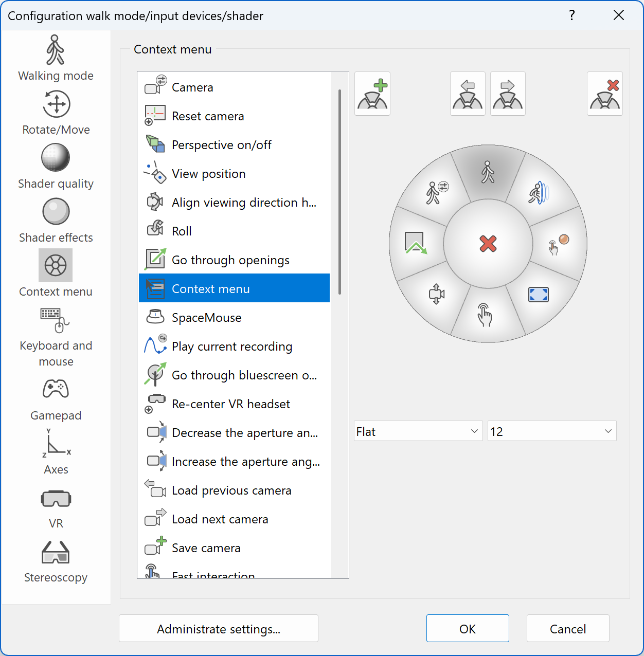This screenshot has width=644, height=656.
Task: Select the go through openings wheel segment
Action: click(x=416, y=243)
